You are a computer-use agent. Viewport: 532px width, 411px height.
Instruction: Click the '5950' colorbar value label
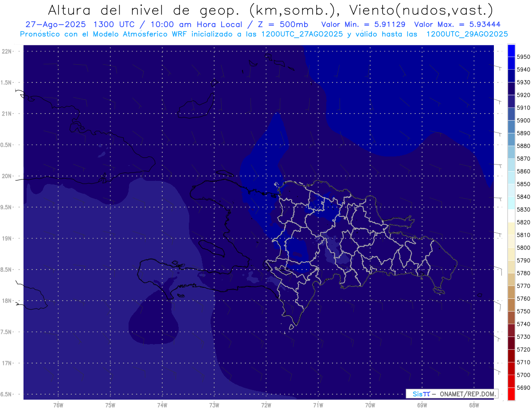524,57
